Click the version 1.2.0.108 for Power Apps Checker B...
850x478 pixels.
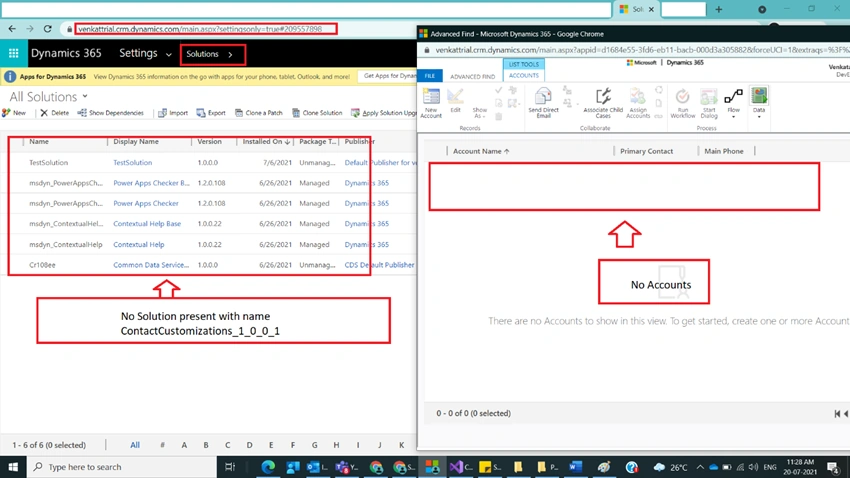click(x=211, y=183)
